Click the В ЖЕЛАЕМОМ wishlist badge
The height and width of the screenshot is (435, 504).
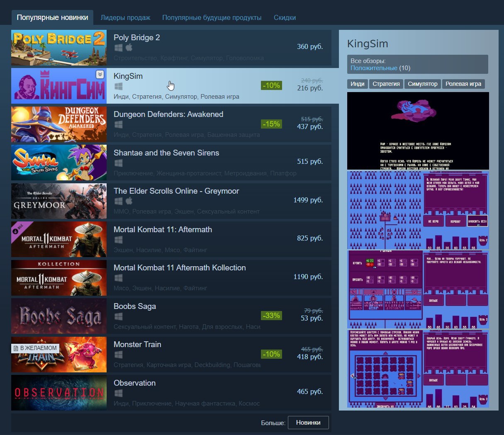(35, 348)
